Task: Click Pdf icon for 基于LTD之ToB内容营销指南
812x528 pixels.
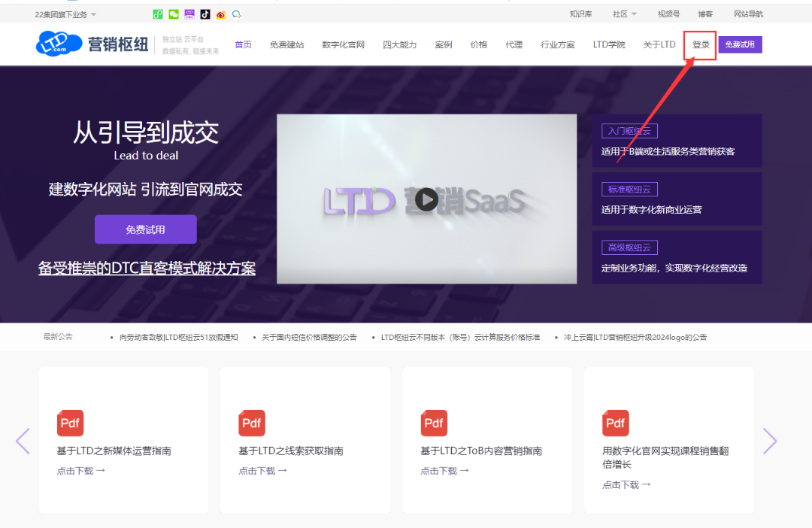Action: pos(434,423)
